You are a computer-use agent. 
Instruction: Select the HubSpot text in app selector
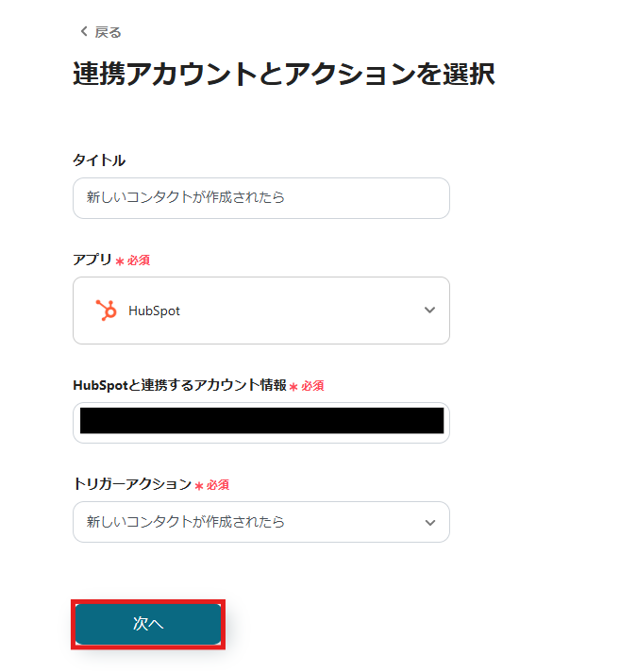[154, 311]
